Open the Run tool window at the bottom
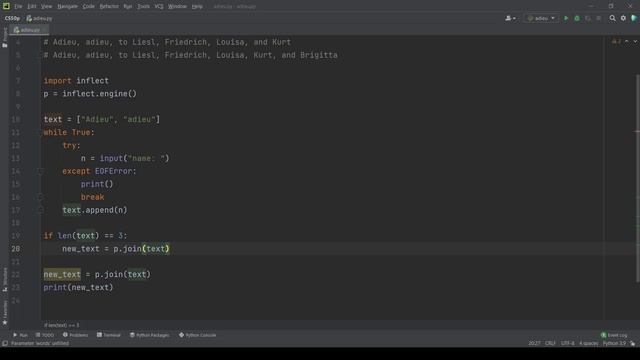 point(20,335)
